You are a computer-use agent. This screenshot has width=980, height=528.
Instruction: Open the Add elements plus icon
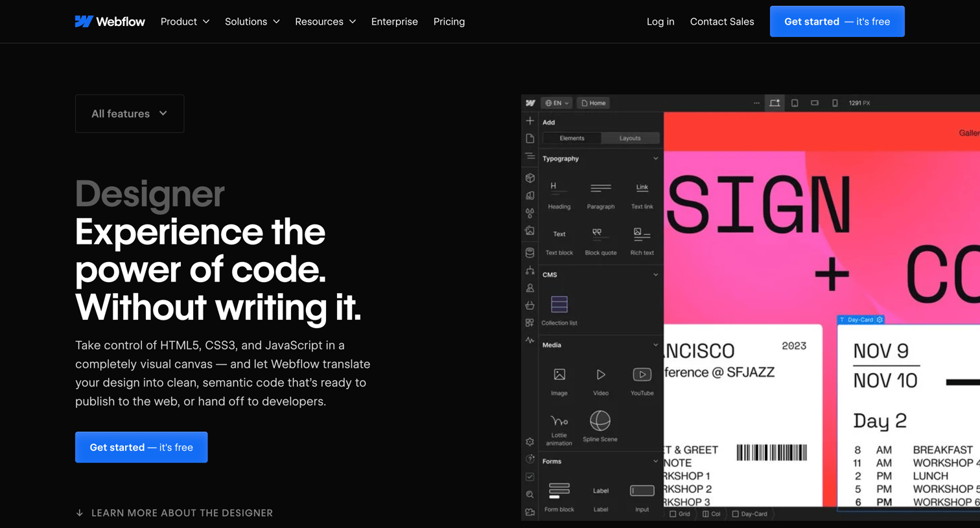(530, 121)
